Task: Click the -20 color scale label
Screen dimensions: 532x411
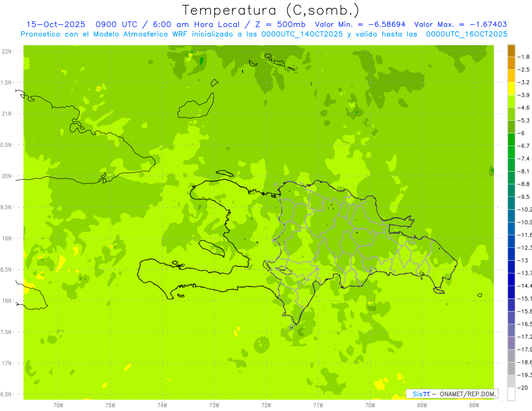Action: click(x=524, y=388)
